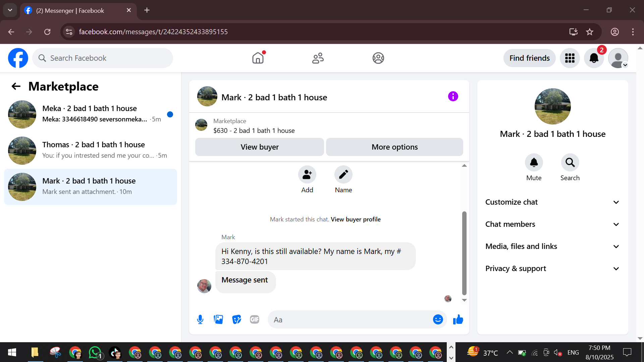Open the tab search dropdown arrow
The image size is (644, 362).
[10, 10]
